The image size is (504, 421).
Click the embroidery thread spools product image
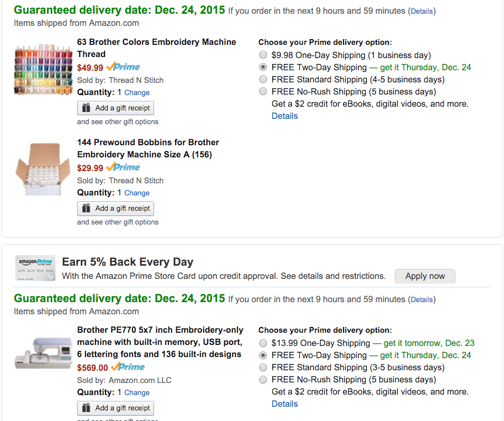tap(44, 69)
